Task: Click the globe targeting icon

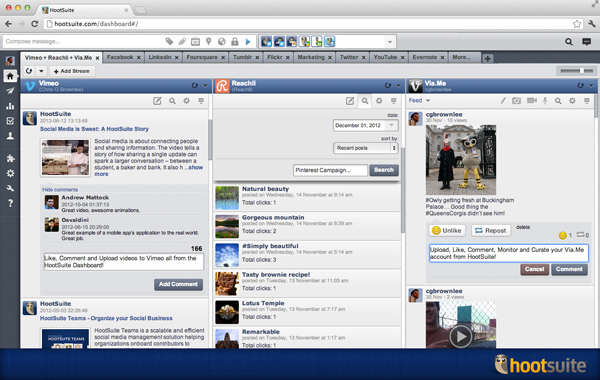Action: [x=222, y=41]
